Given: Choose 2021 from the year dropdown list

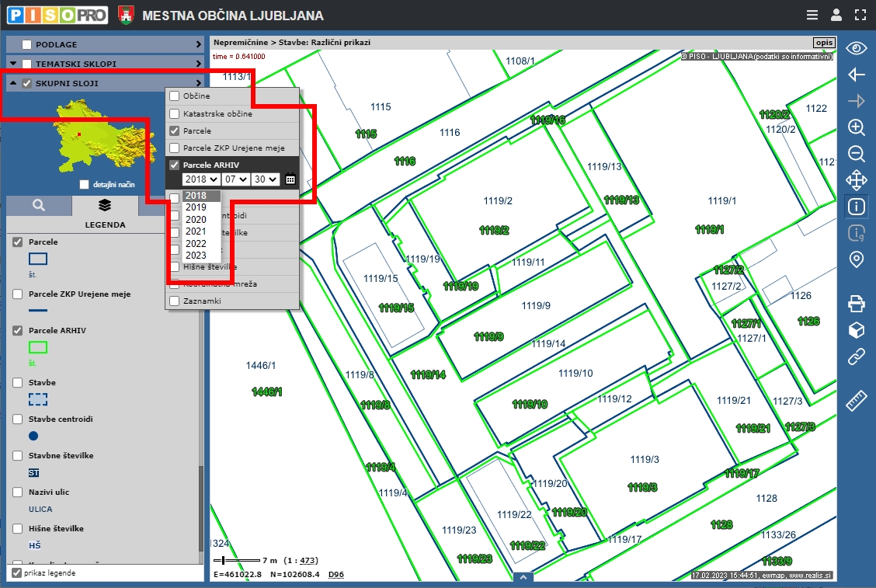Looking at the screenshot, I should point(196,231).
